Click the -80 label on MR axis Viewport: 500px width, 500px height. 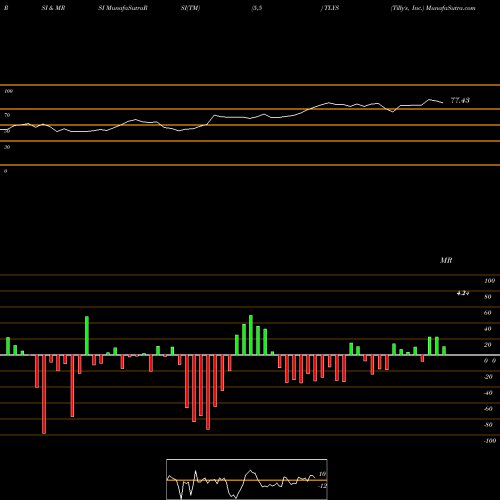point(488,425)
